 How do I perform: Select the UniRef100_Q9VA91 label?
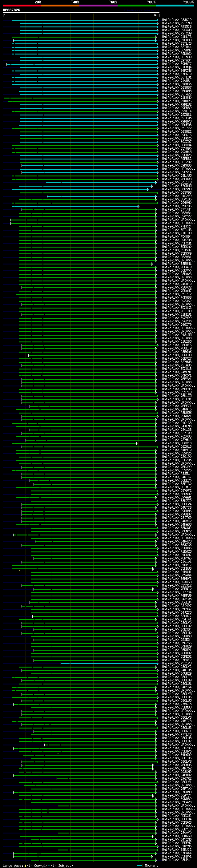[177, 497]
